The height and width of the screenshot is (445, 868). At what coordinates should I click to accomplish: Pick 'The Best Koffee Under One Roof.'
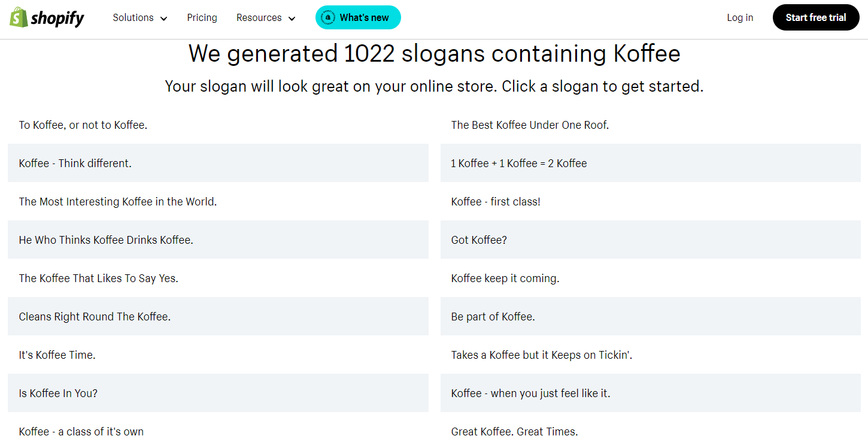(x=530, y=125)
